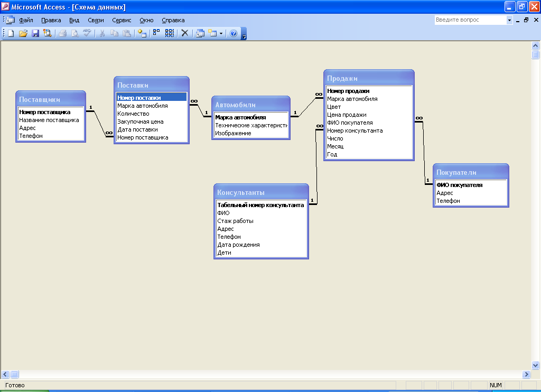Image resolution: width=541 pixels, height=392 pixels.
Task: Open the Сервис menu
Action: tap(122, 21)
